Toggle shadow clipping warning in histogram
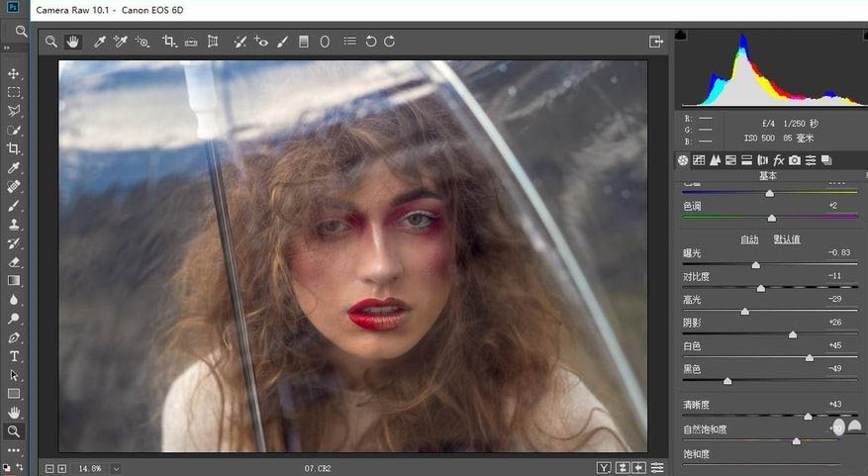 click(x=681, y=36)
